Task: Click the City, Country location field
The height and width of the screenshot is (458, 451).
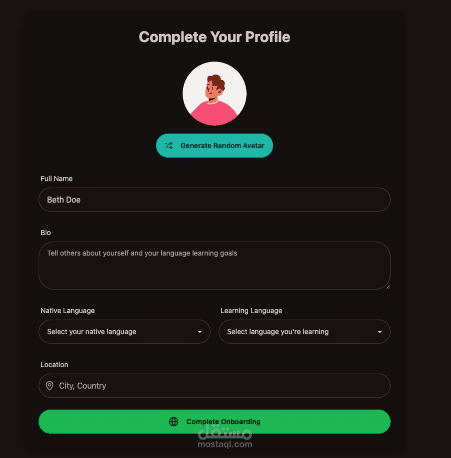Action: point(215,386)
